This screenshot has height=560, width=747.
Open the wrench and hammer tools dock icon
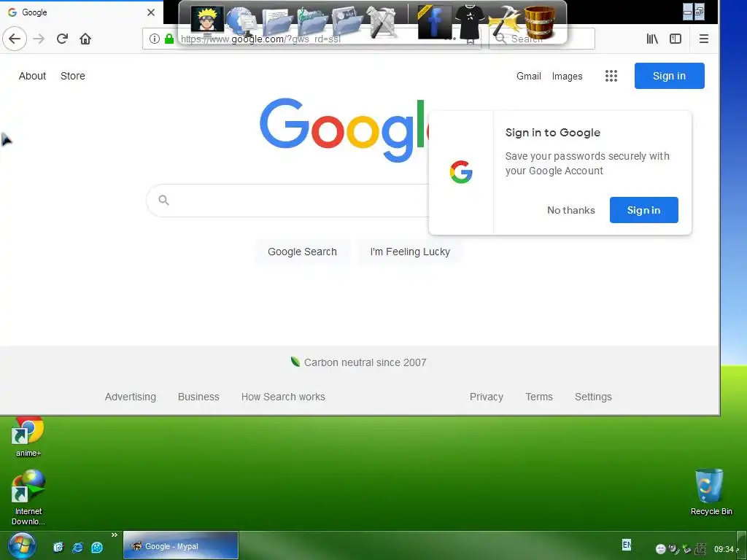[x=381, y=22]
